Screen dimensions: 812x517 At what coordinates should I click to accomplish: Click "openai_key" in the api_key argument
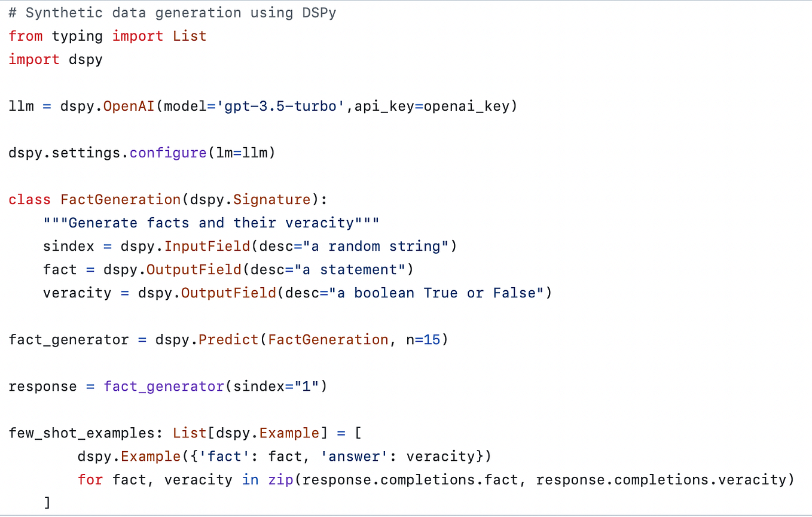tap(466, 107)
